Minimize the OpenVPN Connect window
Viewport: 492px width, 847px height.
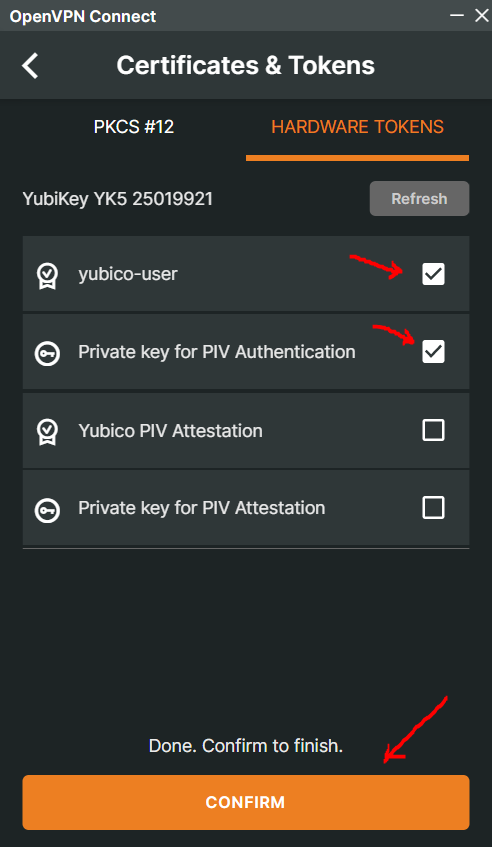[457, 16]
